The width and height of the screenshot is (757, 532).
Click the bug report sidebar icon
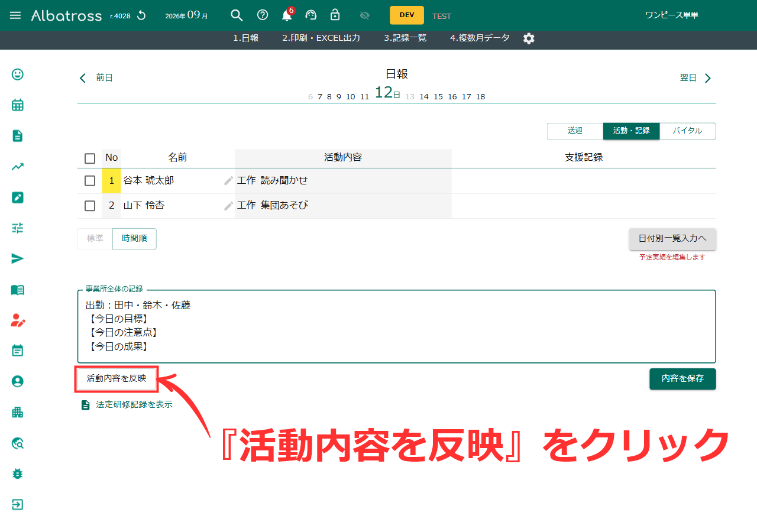(x=18, y=474)
